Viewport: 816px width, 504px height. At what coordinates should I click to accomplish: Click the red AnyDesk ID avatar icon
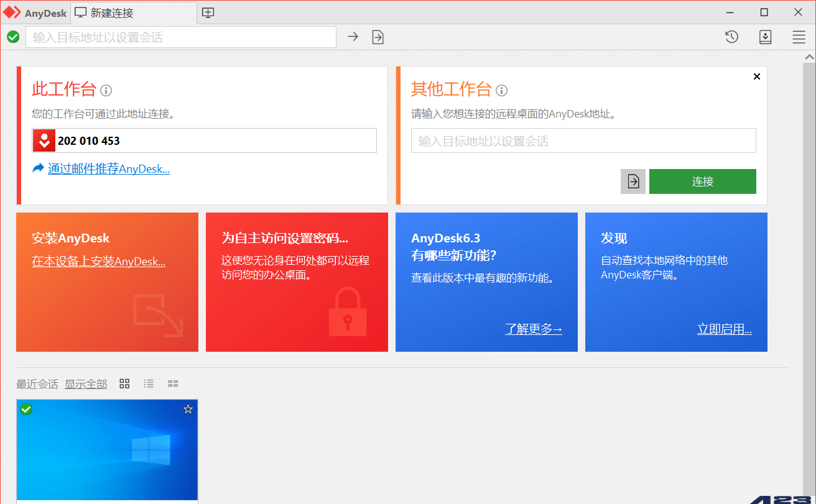(44, 140)
